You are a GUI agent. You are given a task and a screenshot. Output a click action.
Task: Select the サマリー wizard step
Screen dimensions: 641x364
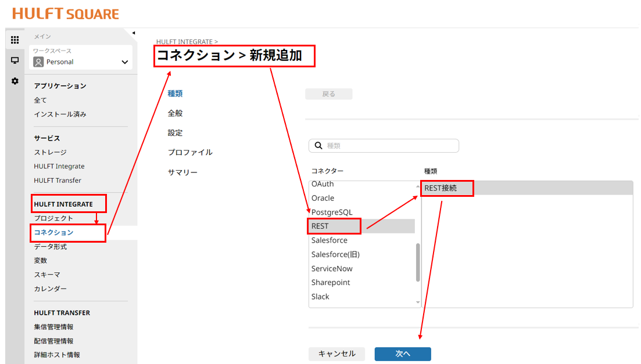pos(182,172)
